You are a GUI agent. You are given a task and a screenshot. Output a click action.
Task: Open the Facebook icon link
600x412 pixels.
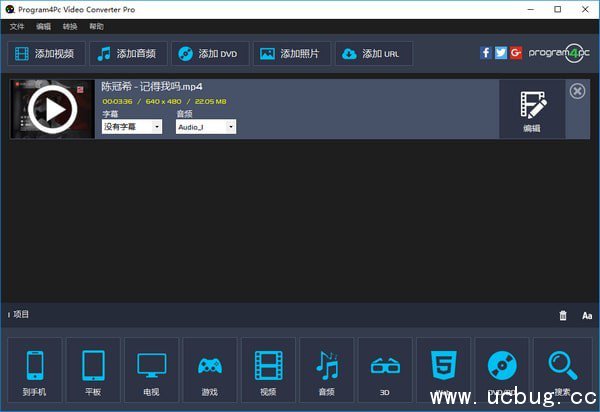486,53
